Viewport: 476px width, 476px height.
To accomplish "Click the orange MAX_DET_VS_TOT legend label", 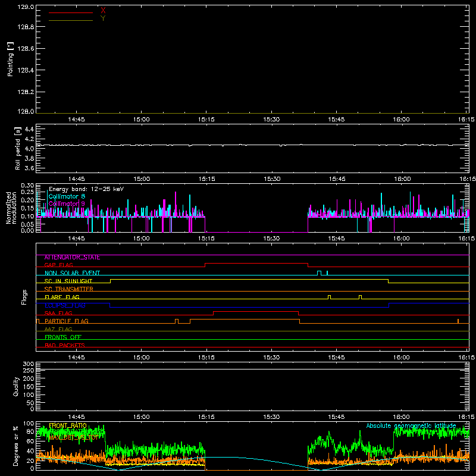I will point(73,437).
